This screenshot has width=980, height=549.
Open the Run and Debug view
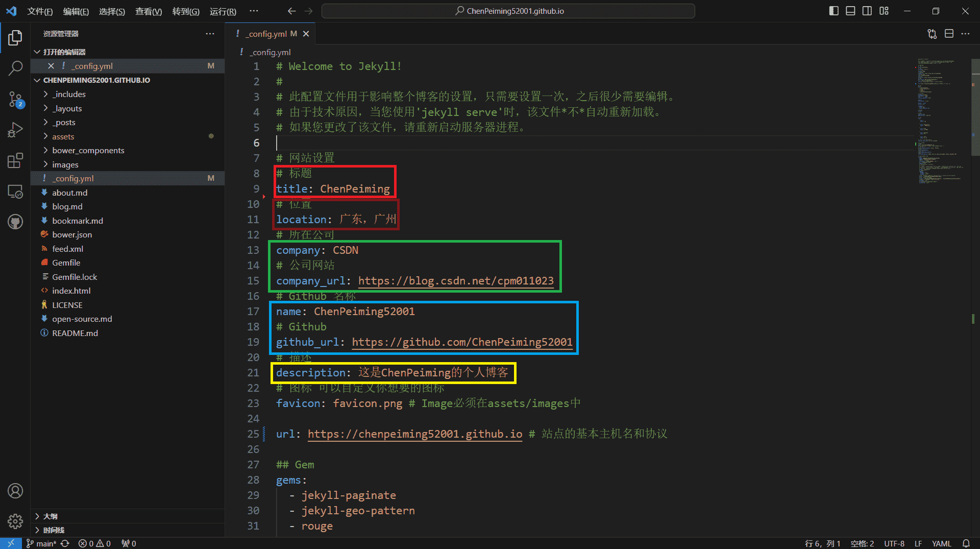point(15,130)
